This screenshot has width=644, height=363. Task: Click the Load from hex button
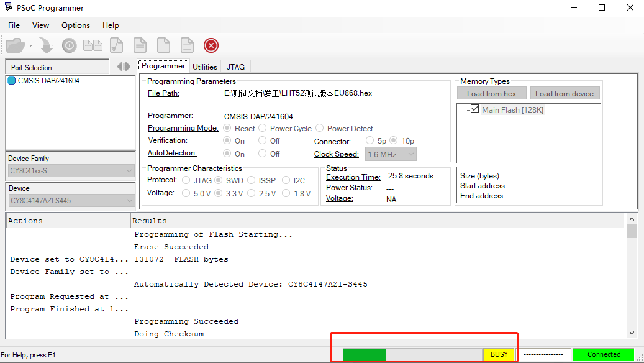(492, 93)
